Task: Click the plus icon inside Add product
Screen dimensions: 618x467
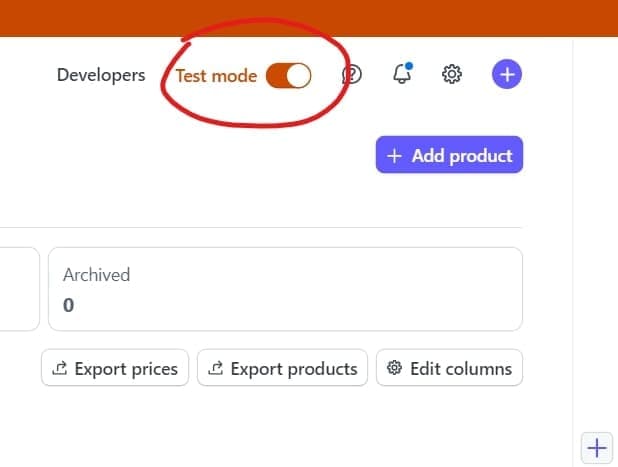Action: pyautogui.click(x=394, y=156)
